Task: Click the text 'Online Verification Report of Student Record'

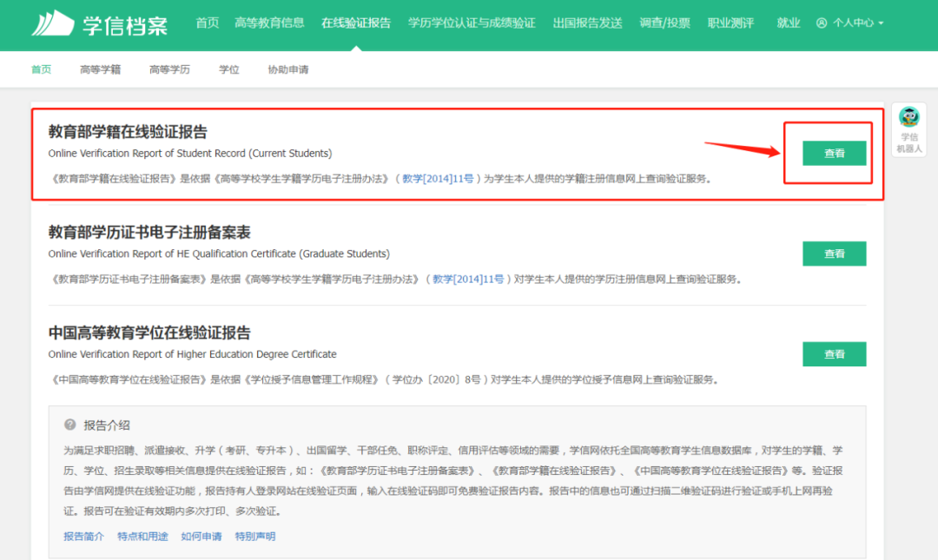Action: pyautogui.click(x=147, y=153)
